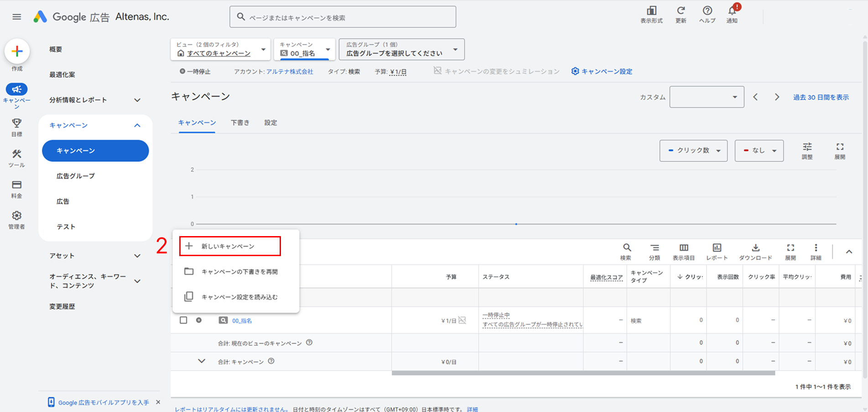Open the 00_指名 campaign link
This screenshot has width=868, height=412.
click(x=242, y=321)
